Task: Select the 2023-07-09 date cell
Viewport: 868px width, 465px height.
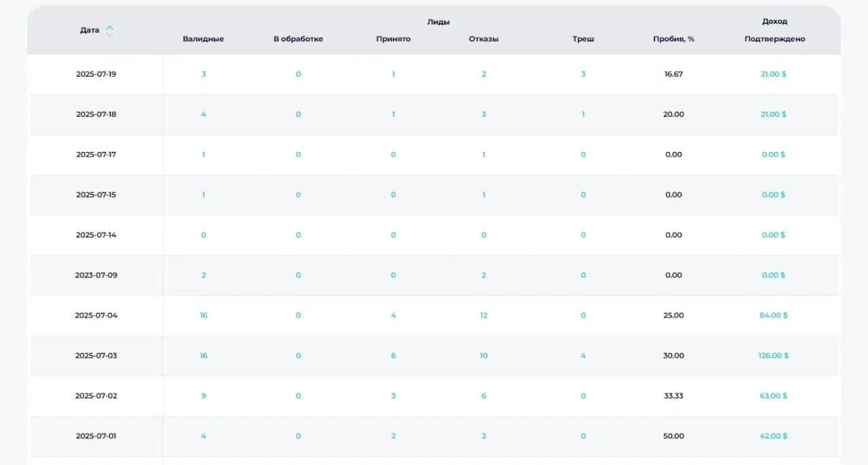Action: pyautogui.click(x=96, y=275)
